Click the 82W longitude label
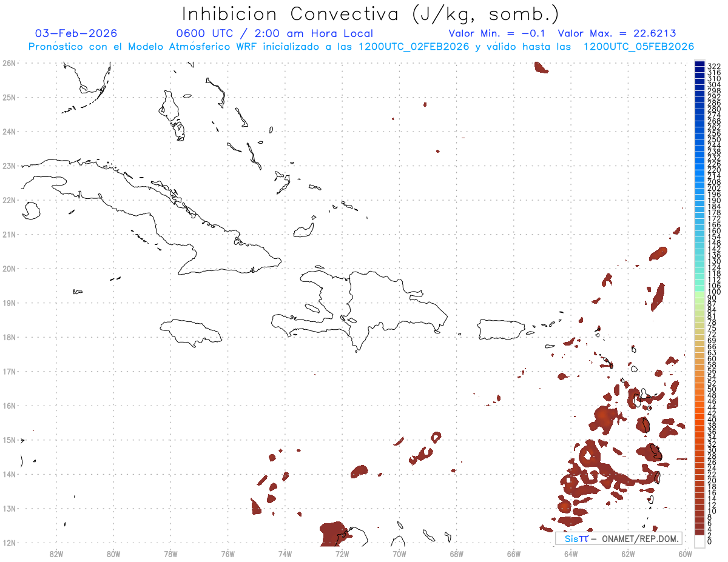 56,553
